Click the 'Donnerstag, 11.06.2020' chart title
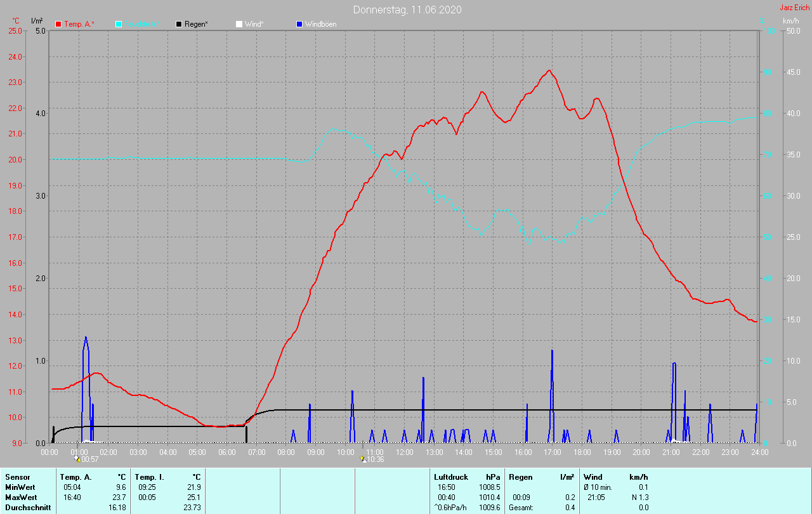The image size is (812, 514). point(407,10)
